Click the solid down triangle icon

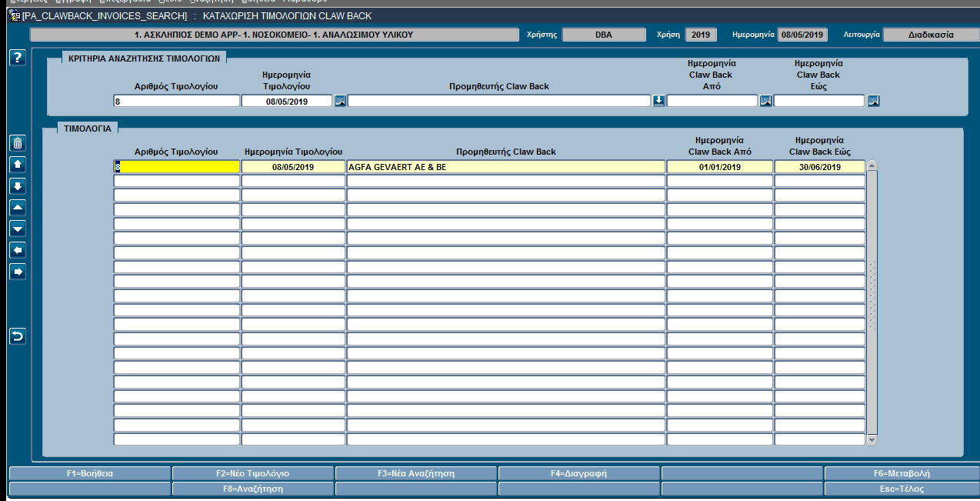[18, 229]
